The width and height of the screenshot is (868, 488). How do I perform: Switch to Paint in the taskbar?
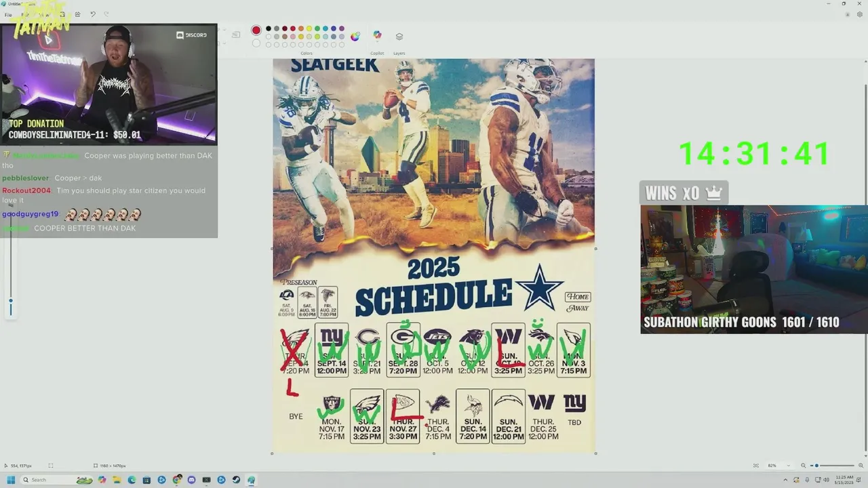coord(251,480)
